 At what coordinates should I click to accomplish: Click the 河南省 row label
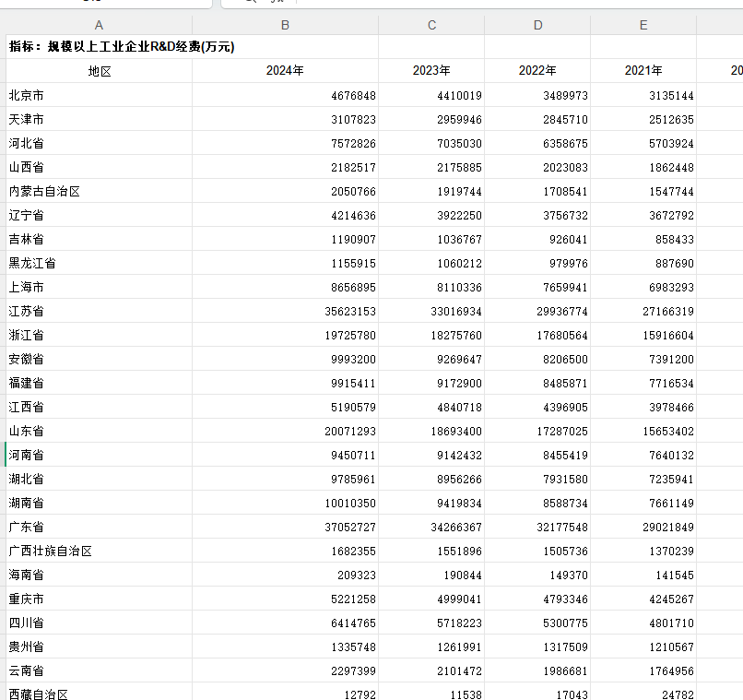[x=26, y=455]
